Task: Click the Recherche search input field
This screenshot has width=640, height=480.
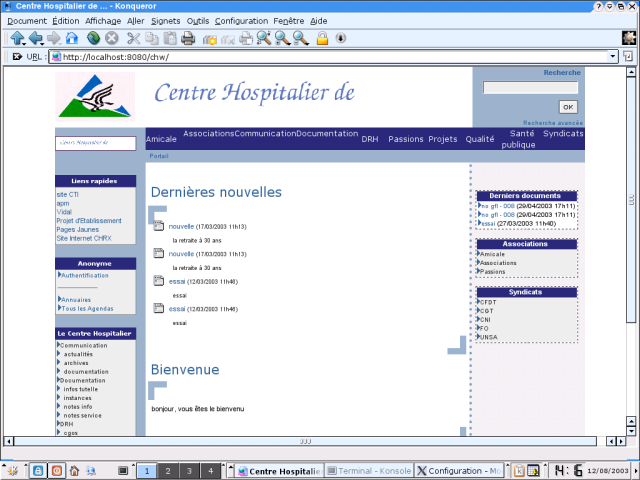Action: click(x=530, y=88)
